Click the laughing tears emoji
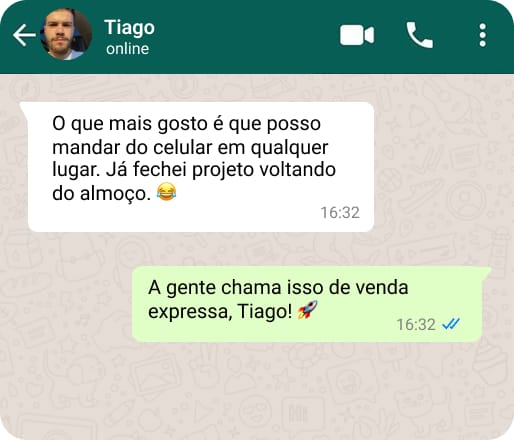Screen dimensions: 514x440 point(167,191)
